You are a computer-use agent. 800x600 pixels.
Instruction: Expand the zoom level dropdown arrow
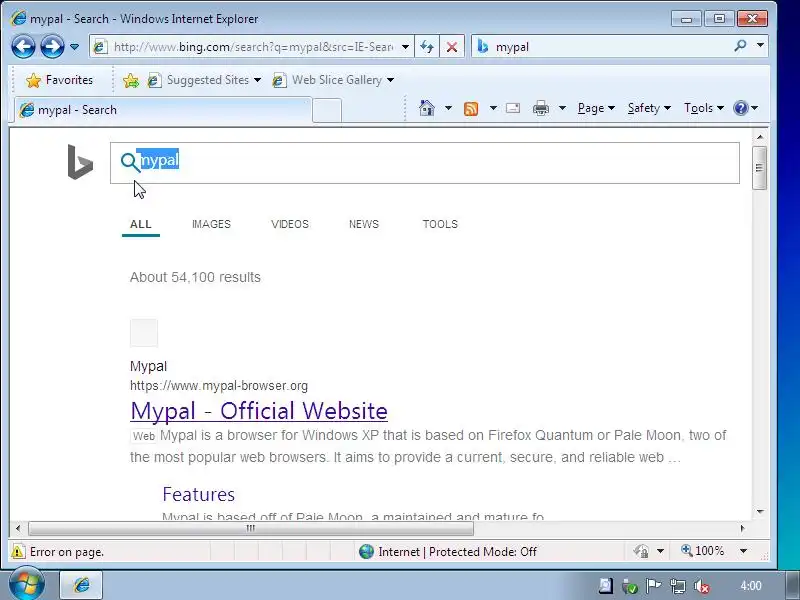pyautogui.click(x=743, y=551)
